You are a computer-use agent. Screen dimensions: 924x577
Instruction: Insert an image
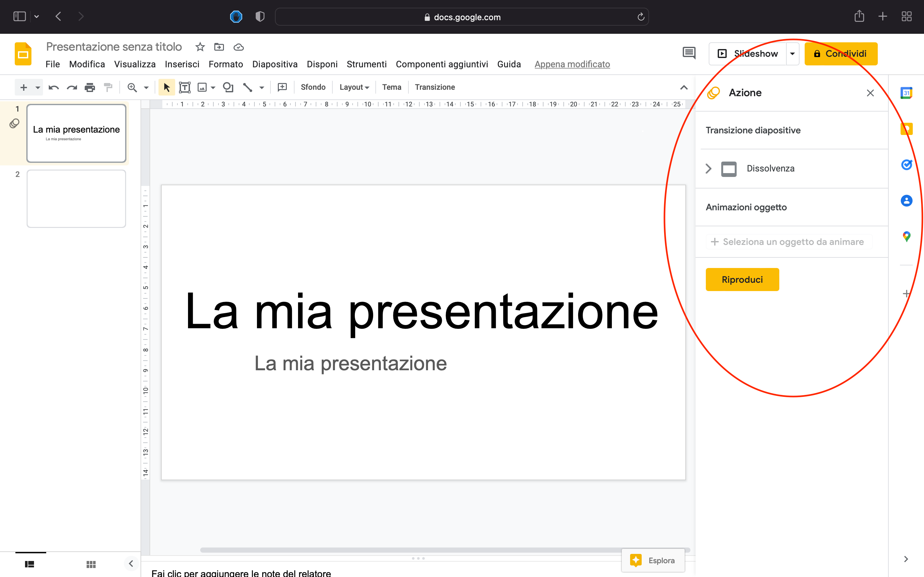pyautogui.click(x=203, y=87)
